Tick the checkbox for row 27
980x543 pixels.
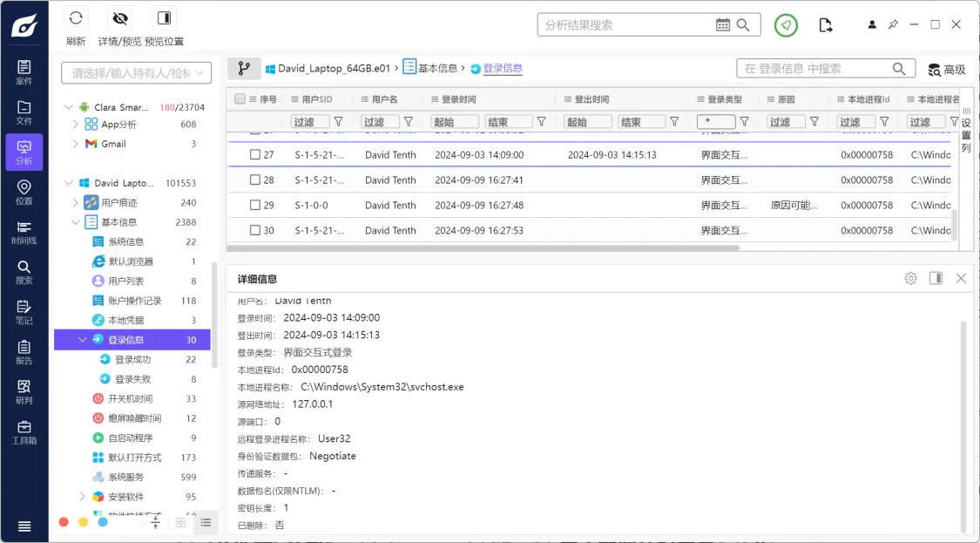pos(255,154)
